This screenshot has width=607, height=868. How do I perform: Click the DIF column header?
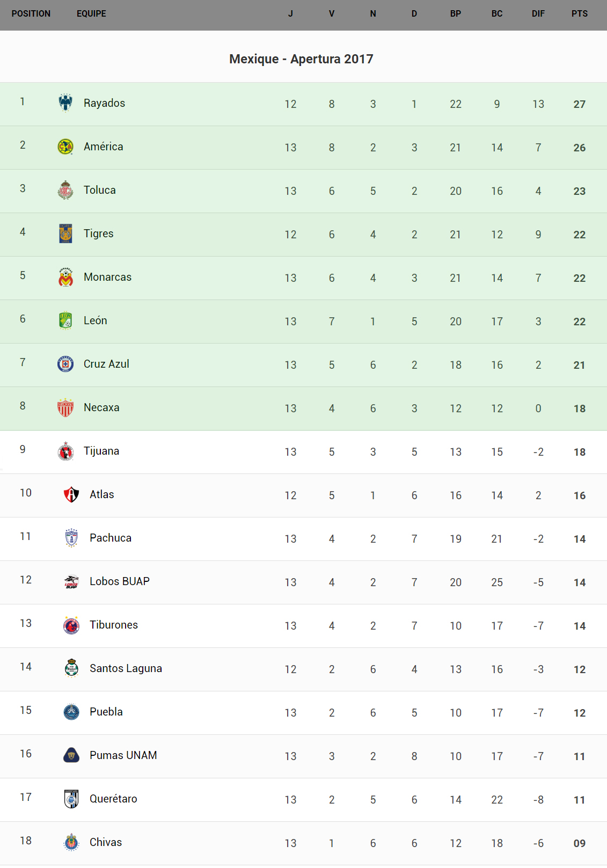tap(538, 14)
